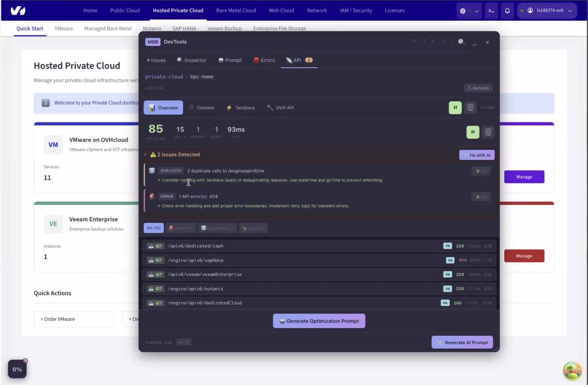This screenshot has width=588, height=388.
Task: Go to the Public Cloud menu item
Action: 125,10
